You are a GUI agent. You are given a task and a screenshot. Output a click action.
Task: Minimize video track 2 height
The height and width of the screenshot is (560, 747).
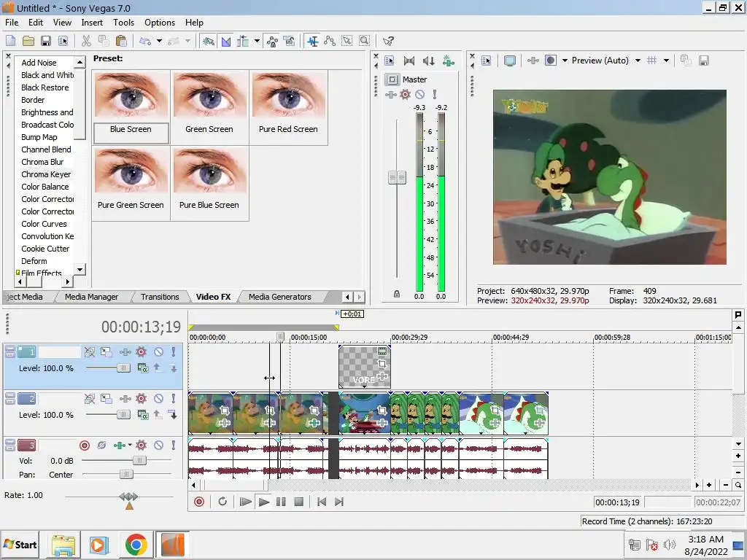pyautogui.click(x=10, y=396)
